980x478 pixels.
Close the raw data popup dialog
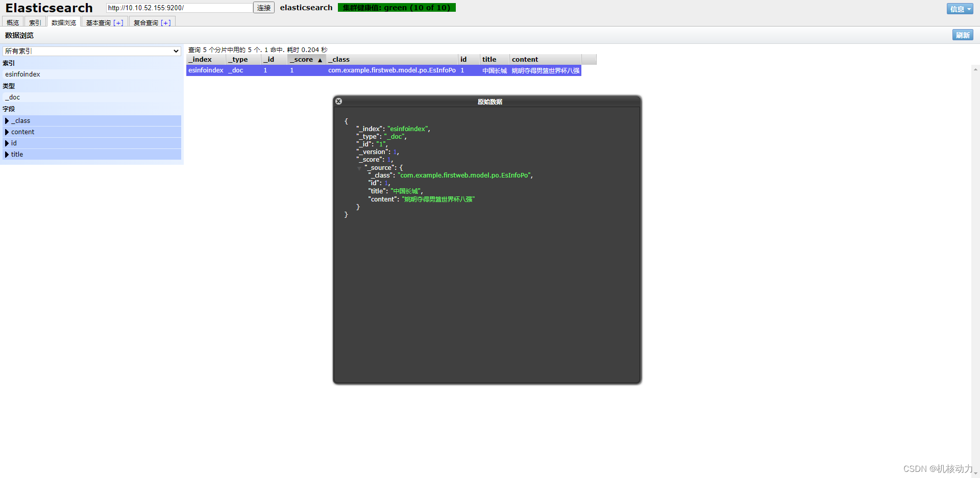pyautogui.click(x=338, y=102)
